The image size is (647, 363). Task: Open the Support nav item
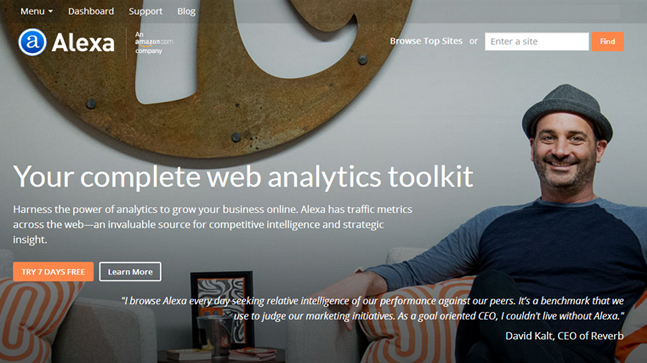tap(145, 12)
